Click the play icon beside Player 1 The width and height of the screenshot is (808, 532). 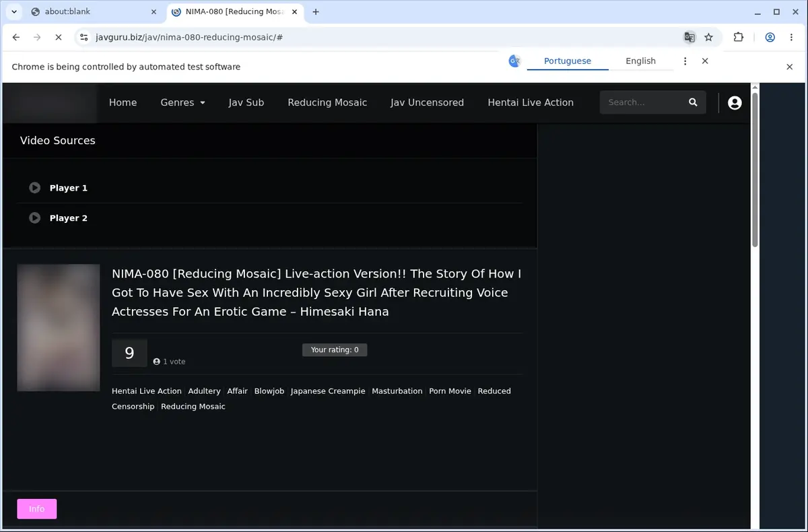click(x=35, y=188)
